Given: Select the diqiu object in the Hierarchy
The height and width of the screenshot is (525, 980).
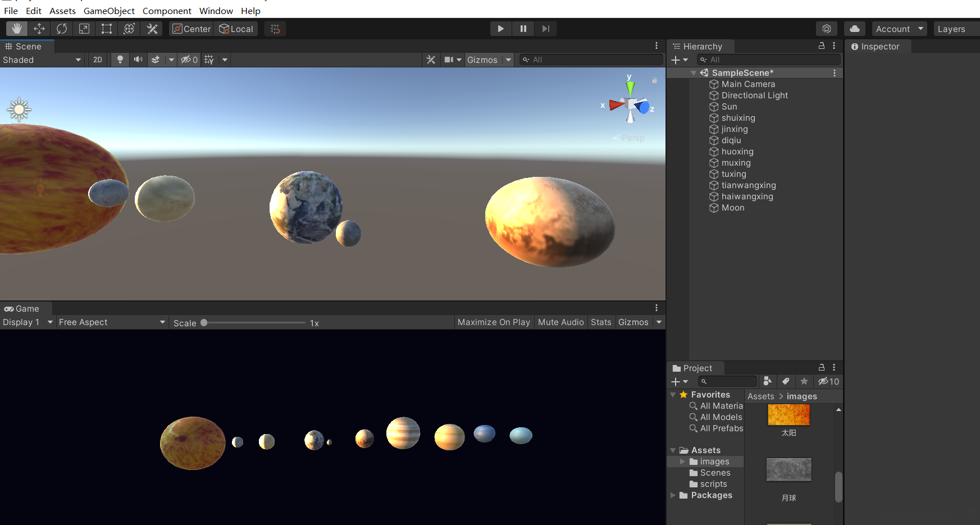Looking at the screenshot, I should coord(731,140).
